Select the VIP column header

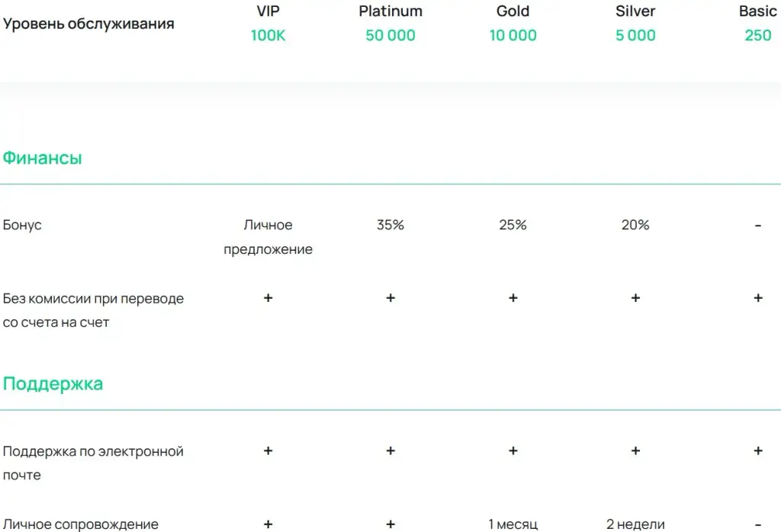pos(268,11)
